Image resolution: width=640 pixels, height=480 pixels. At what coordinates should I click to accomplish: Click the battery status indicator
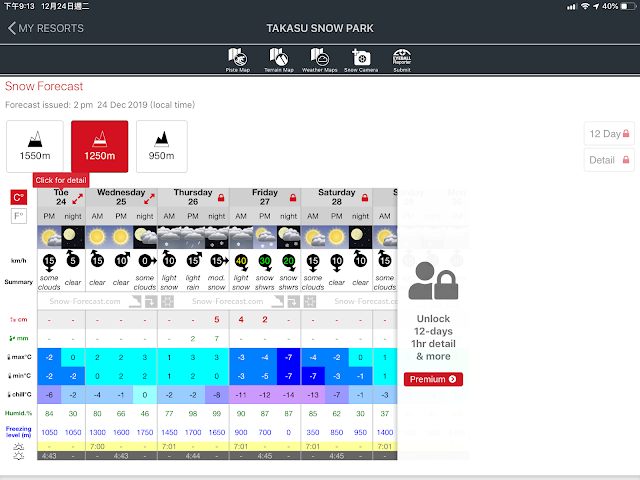629,7
